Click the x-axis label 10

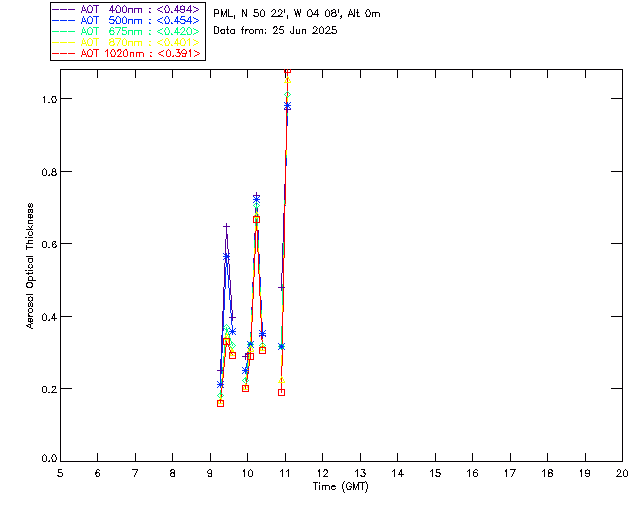click(247, 473)
